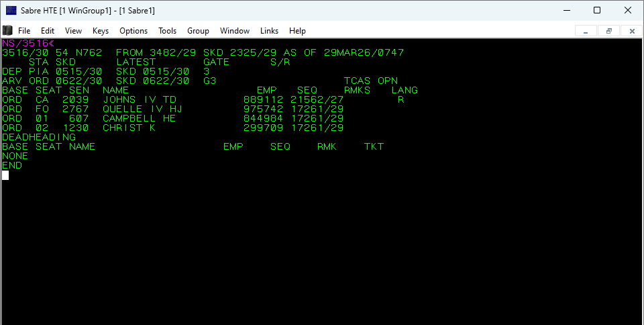The width and height of the screenshot is (644, 325).
Task: Select crew name CHRIST K
Action: [129, 128]
